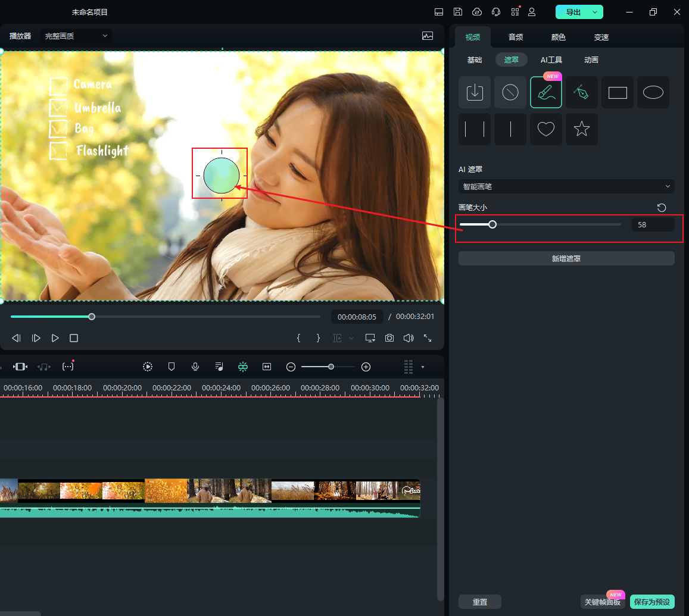Expand the 智能画笔 AI mask dropdown

click(566, 186)
